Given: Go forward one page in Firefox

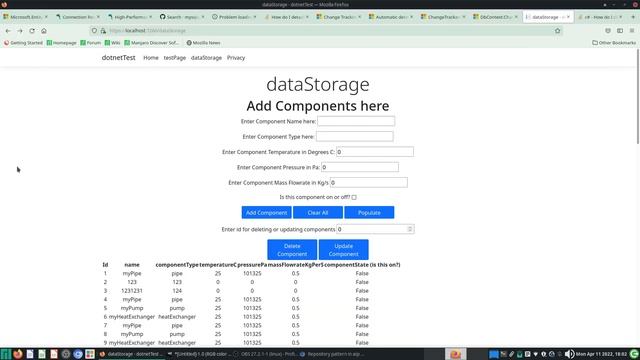Looking at the screenshot, I should point(20,31).
